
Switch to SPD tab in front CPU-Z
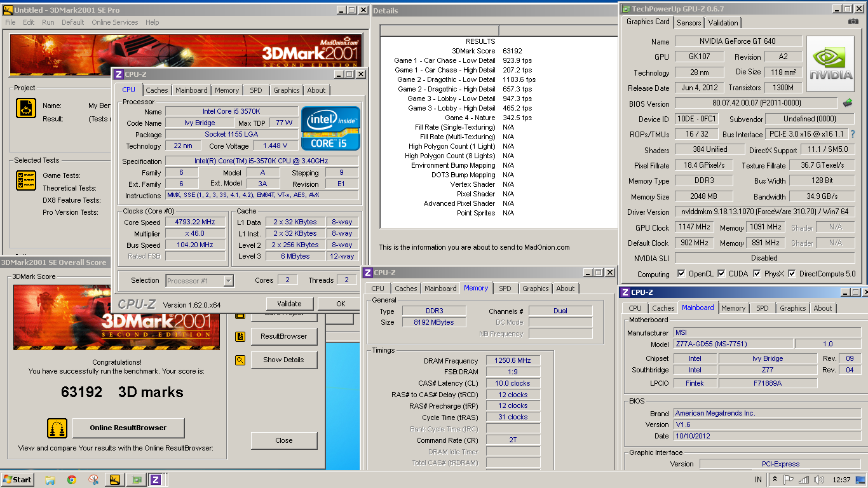click(x=255, y=90)
